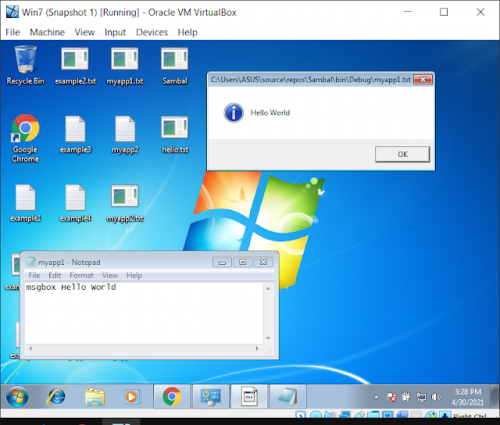Select myapp1.txt desktop icon

[x=125, y=66]
